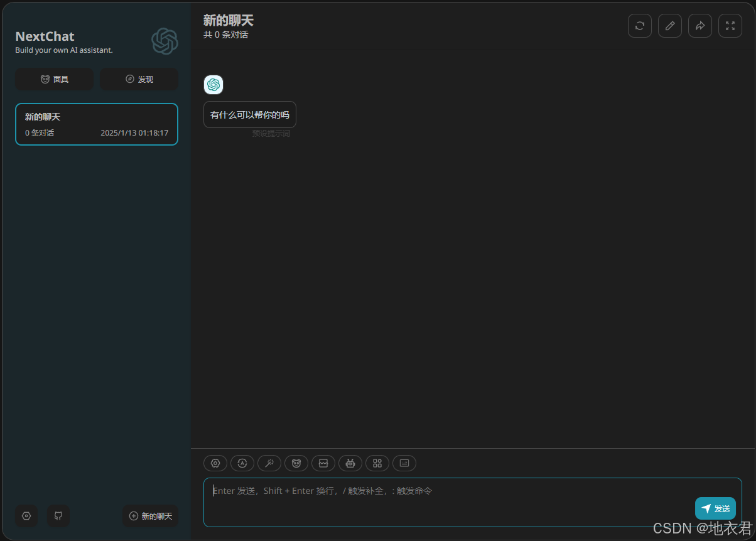Click the 新的聊天 chat title in header

click(x=229, y=20)
